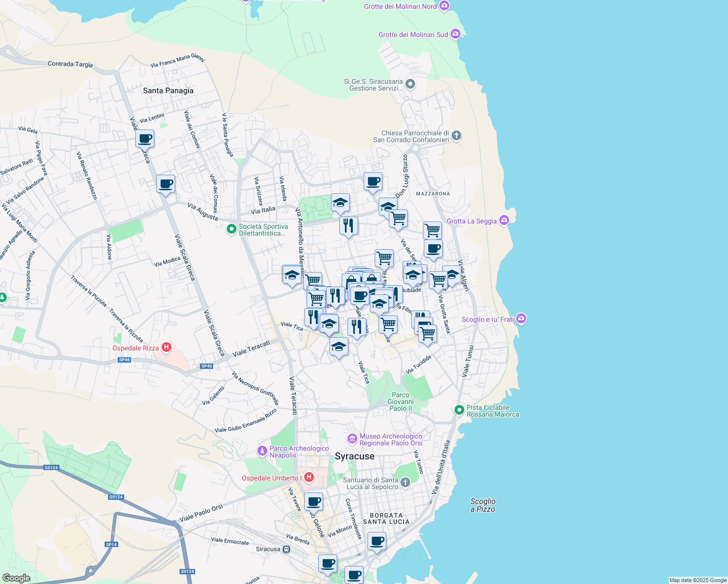This screenshot has width=728, height=584.
Task: Click the Syracuse city label
Action: pyautogui.click(x=355, y=456)
